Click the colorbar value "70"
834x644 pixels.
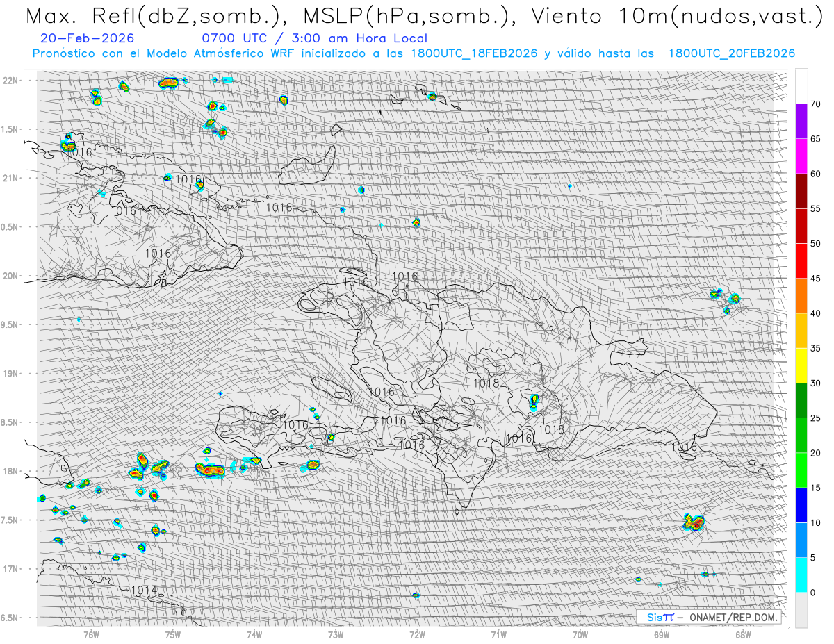pyautogui.click(x=815, y=104)
